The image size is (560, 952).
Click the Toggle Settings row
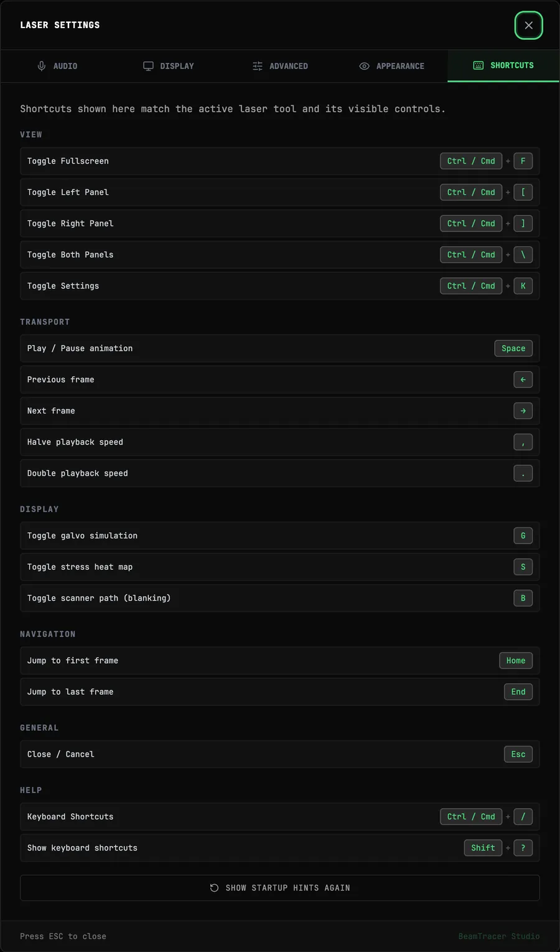(x=280, y=286)
